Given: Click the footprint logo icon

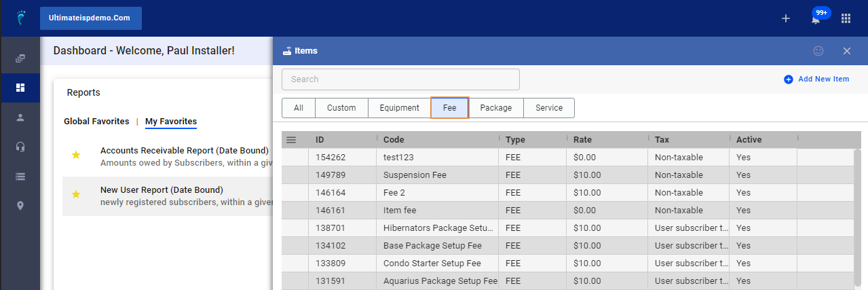Looking at the screenshot, I should point(20,18).
